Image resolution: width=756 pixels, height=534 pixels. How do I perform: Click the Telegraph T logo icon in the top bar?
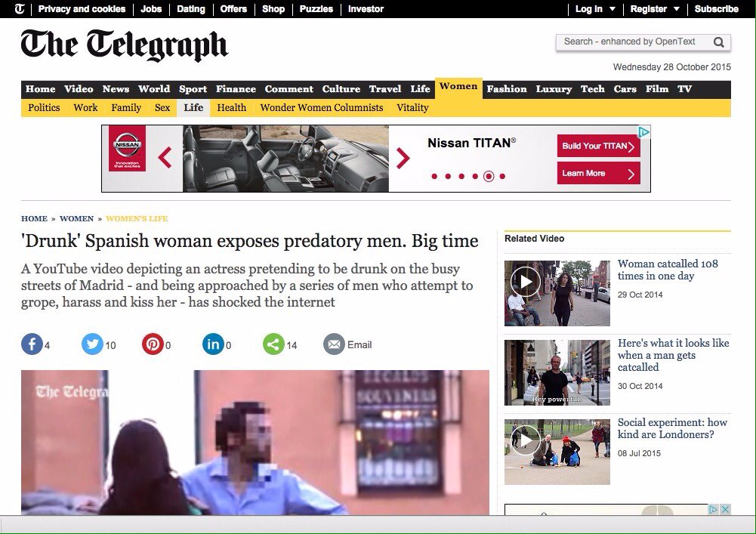tap(20, 8)
